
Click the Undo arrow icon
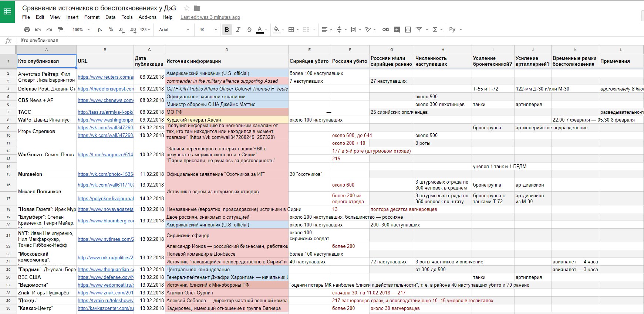(x=38, y=30)
